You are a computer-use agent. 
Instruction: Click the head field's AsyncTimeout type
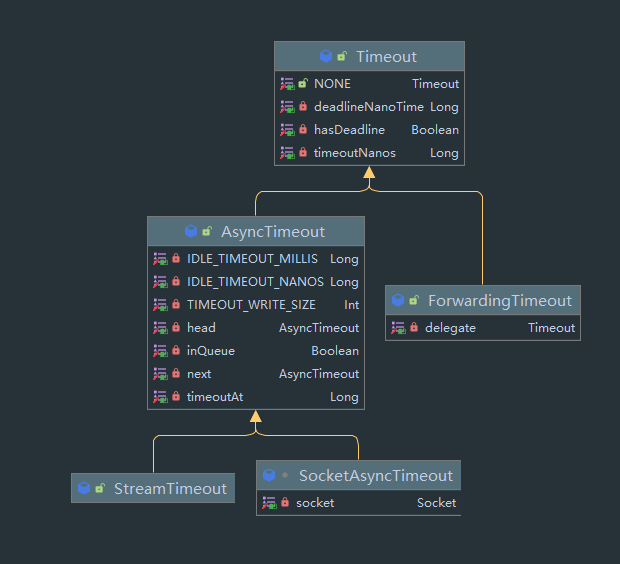[318, 328]
